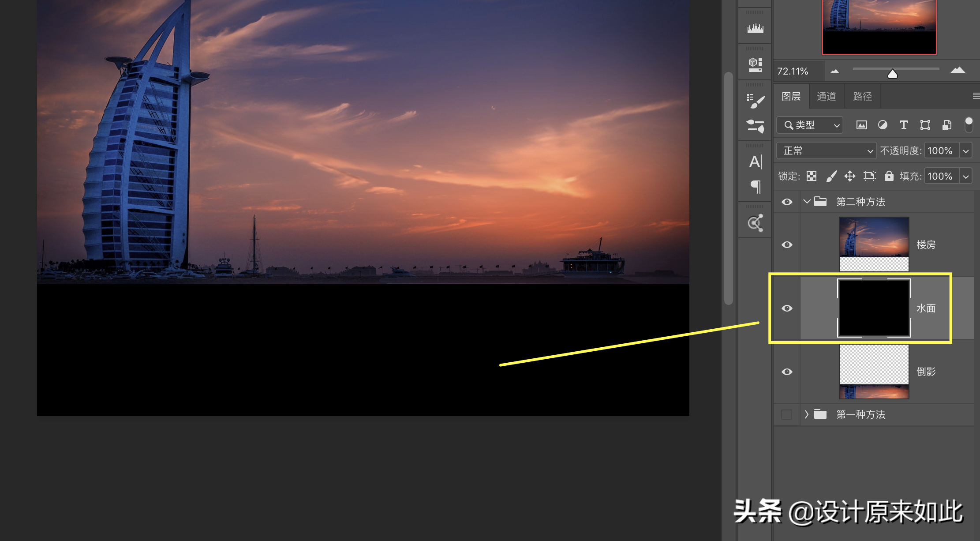Open the Brush Settings panel icon
Viewport: 980px width, 541px height.
point(755,101)
